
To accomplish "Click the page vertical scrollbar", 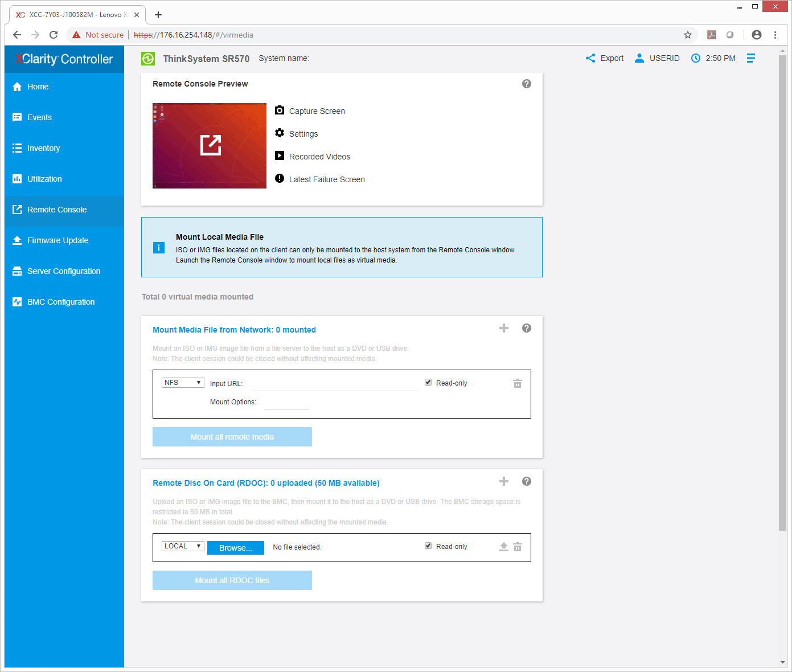I will pyautogui.click(x=783, y=293).
